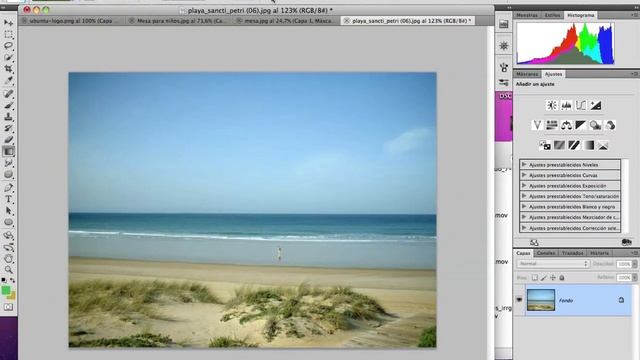The height and width of the screenshot is (360, 640).
Task: Select the Zoom tool
Action: pos(9,270)
